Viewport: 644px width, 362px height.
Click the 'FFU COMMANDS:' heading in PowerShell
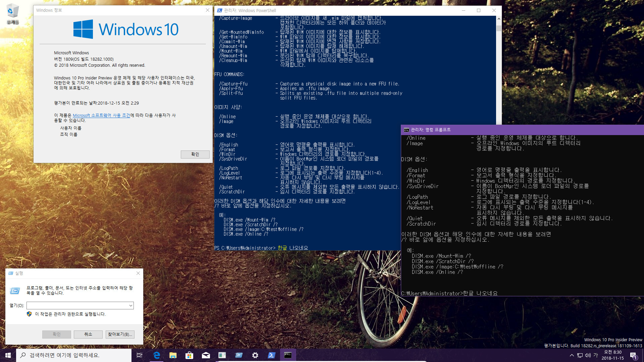point(229,74)
